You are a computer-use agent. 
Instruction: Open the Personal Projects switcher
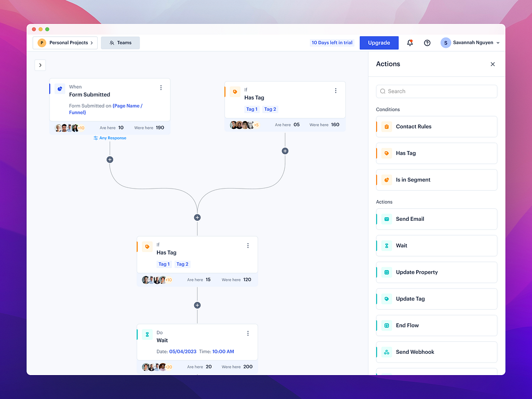coord(65,43)
